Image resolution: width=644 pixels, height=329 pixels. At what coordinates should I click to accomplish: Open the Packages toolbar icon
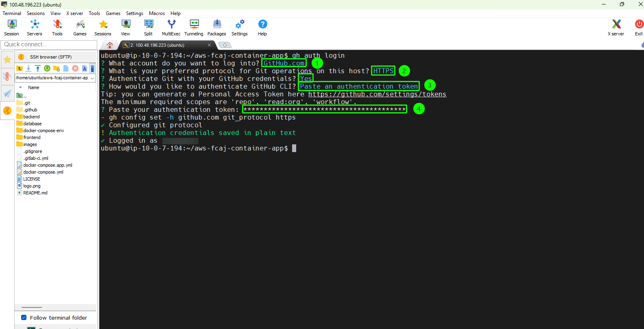217,28
